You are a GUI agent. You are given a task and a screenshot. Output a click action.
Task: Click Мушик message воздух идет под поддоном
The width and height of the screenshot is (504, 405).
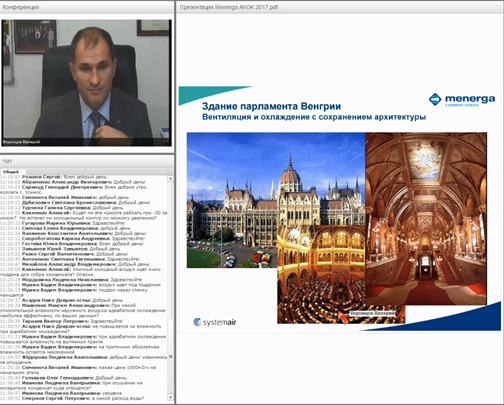80,285
